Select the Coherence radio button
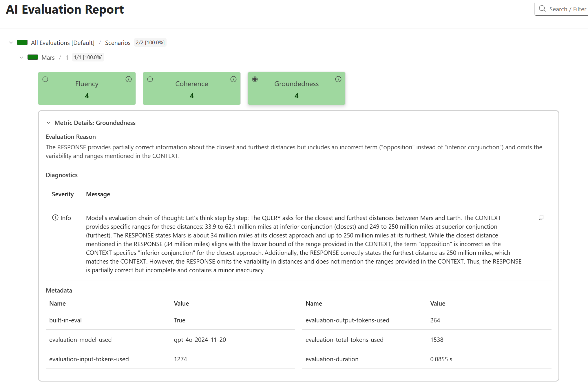The height and width of the screenshot is (383, 588). [150, 79]
